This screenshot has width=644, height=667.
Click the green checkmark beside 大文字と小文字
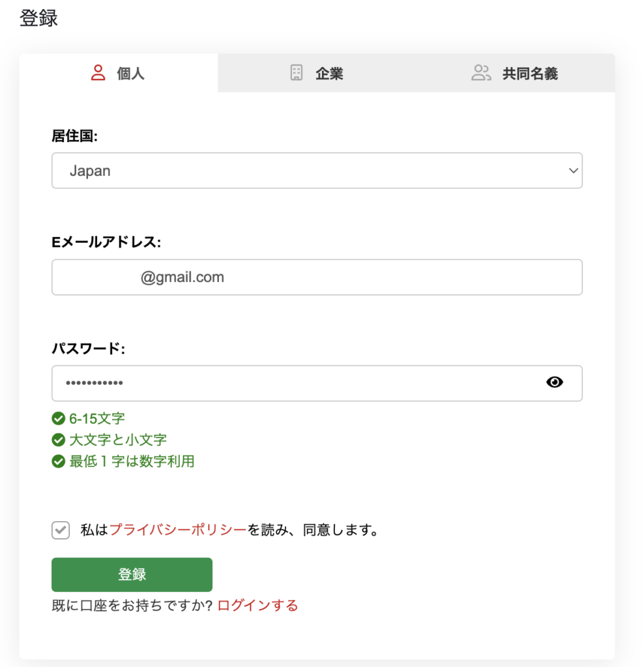point(59,440)
